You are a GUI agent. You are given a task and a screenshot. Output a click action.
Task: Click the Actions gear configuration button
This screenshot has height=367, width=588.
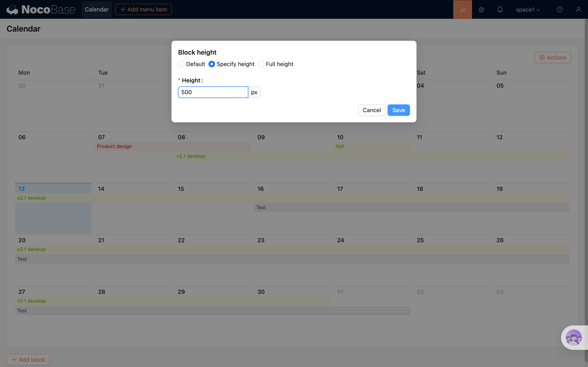coord(552,57)
